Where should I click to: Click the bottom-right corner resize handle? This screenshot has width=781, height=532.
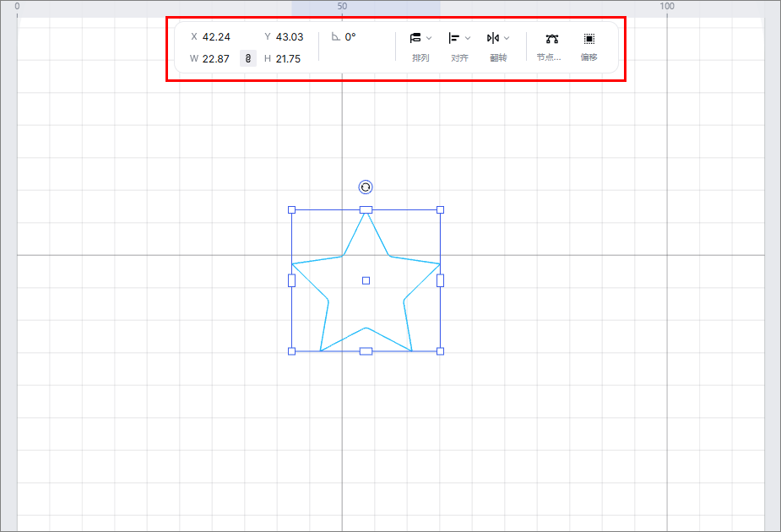(x=440, y=350)
